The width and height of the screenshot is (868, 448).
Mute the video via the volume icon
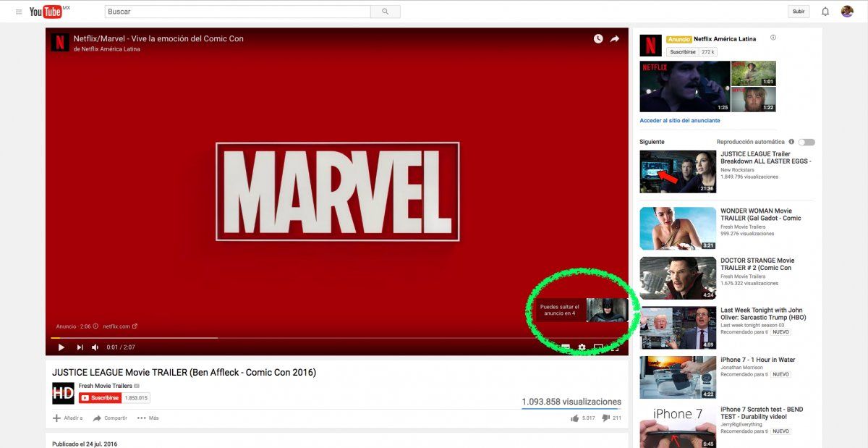coord(95,347)
